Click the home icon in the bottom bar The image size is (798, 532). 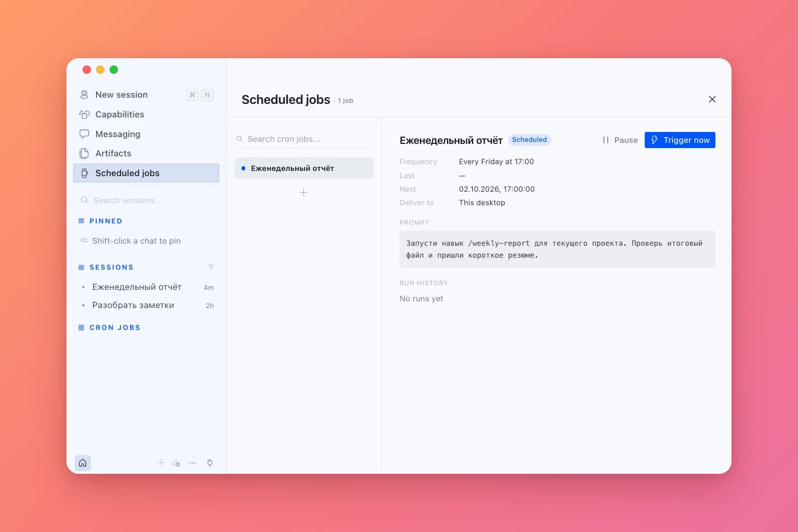(x=83, y=463)
